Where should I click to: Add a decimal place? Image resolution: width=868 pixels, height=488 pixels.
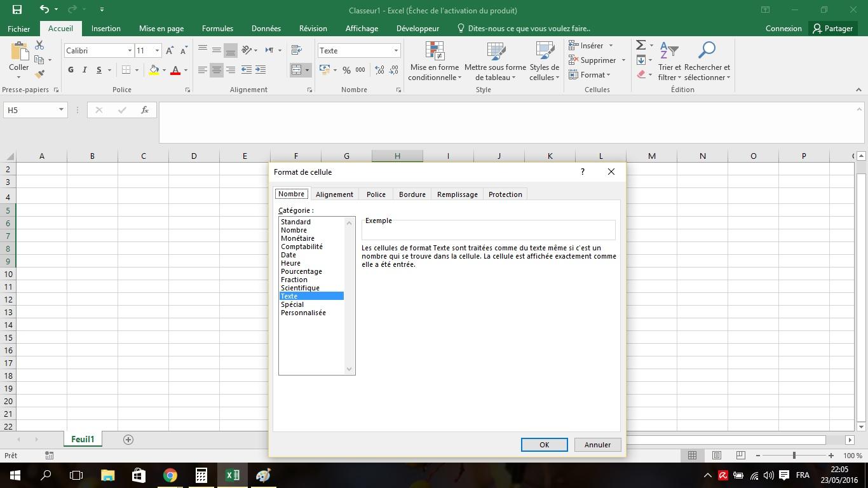pyautogui.click(x=379, y=70)
